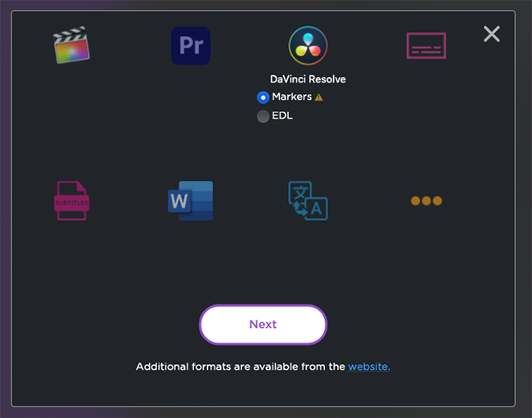This screenshot has width=532, height=418.
Task: Select the EDL radio button
Action: (263, 116)
